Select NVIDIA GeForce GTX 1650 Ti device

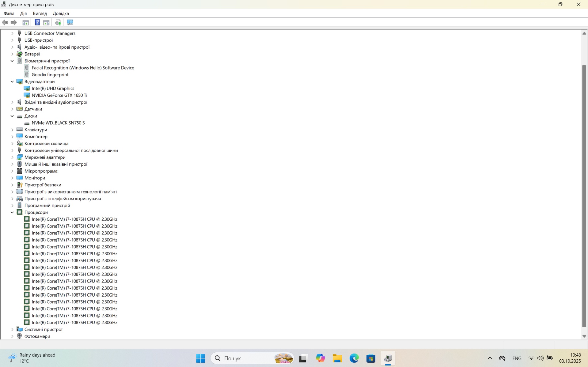coord(59,95)
